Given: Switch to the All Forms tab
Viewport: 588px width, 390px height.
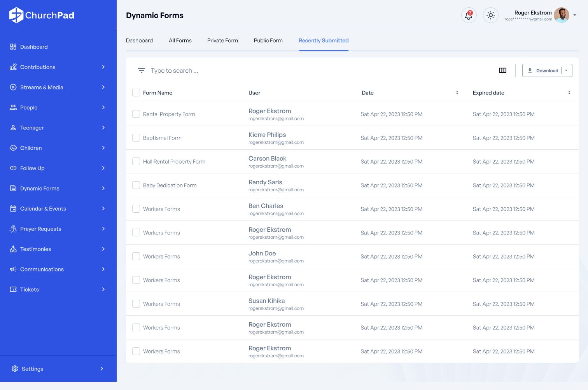Looking at the screenshot, I should point(180,40).
